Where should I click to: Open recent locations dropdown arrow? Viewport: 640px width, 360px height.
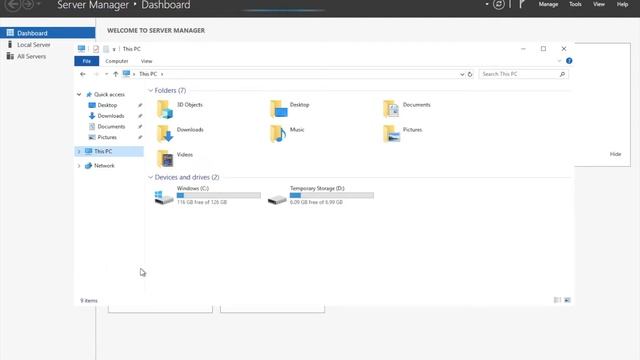[106, 74]
